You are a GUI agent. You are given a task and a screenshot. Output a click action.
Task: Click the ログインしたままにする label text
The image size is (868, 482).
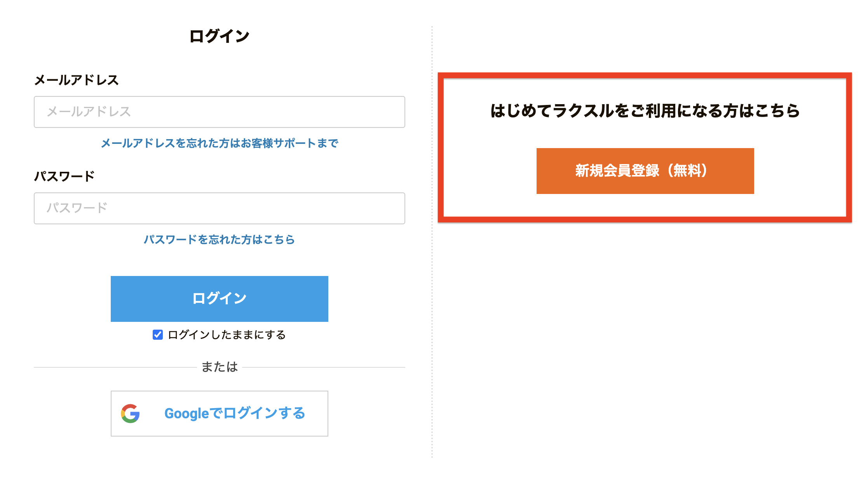pos(227,335)
